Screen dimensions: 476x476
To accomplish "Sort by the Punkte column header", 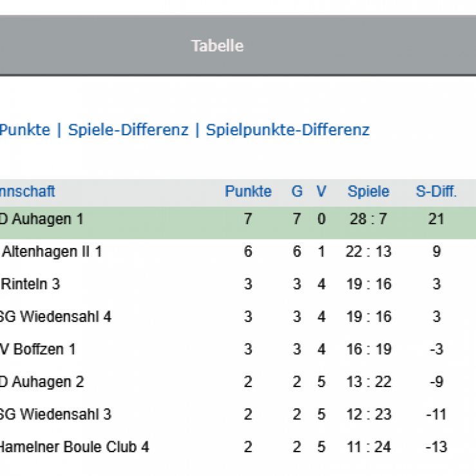I will 248,191.
